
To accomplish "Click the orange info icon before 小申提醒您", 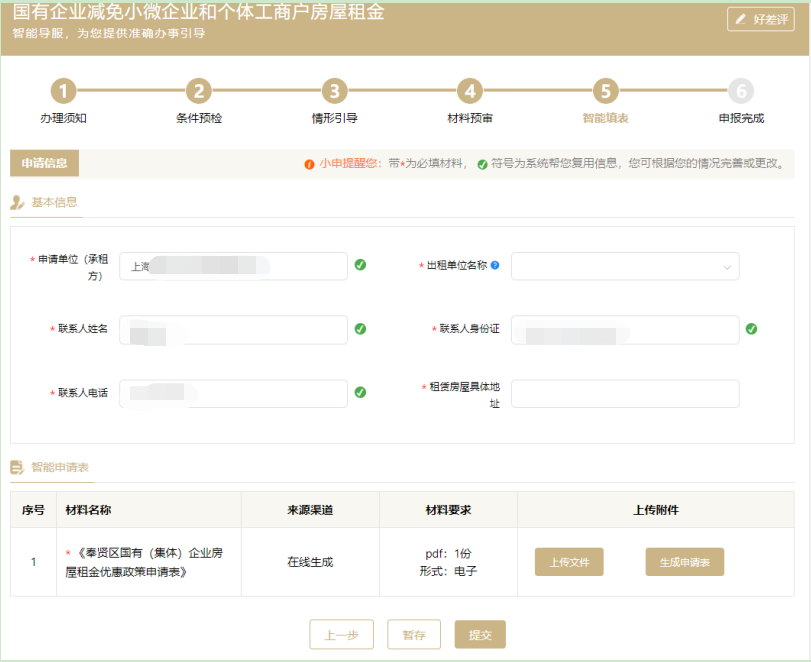I will coord(310,164).
